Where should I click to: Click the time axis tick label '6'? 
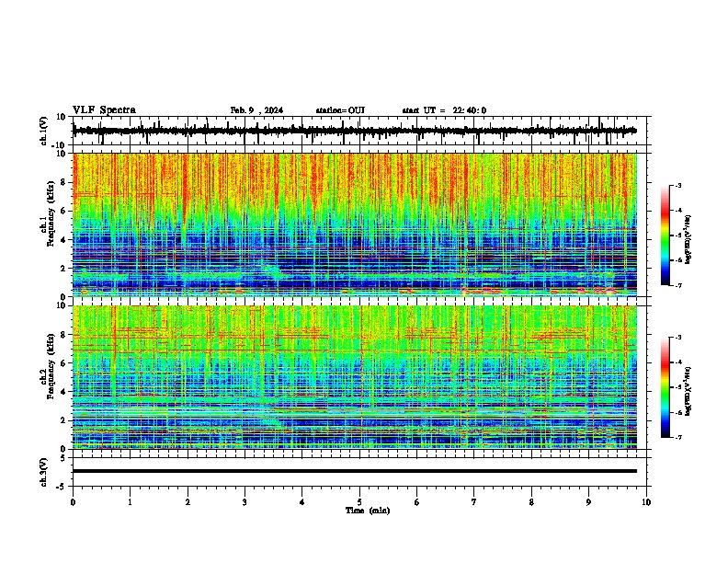417,502
